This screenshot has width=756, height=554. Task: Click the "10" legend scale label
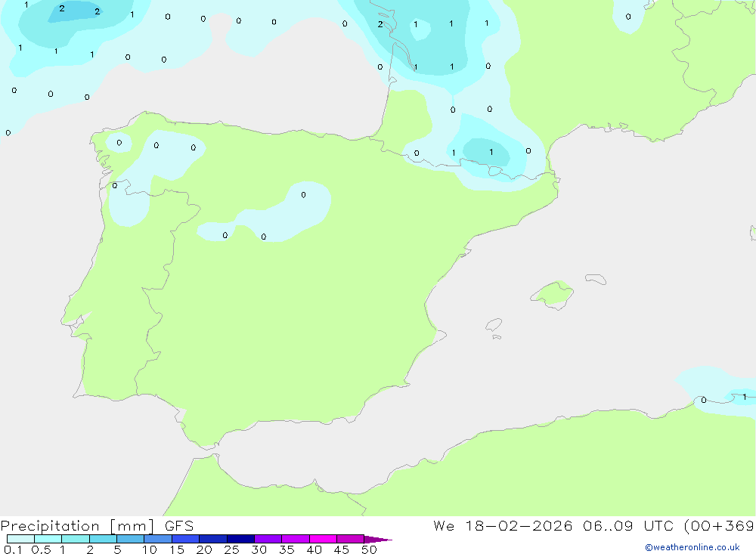click(150, 549)
